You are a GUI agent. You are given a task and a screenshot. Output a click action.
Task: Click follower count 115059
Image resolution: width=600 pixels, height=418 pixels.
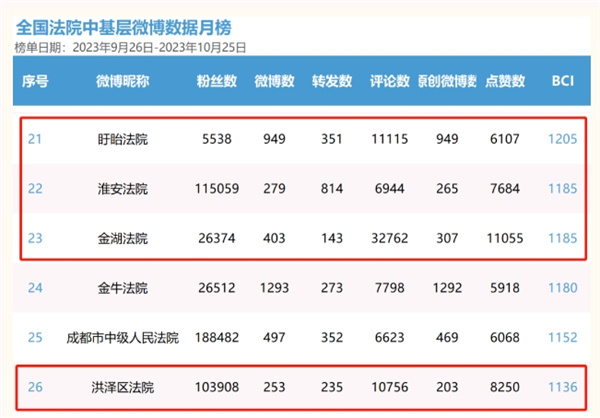217,188
